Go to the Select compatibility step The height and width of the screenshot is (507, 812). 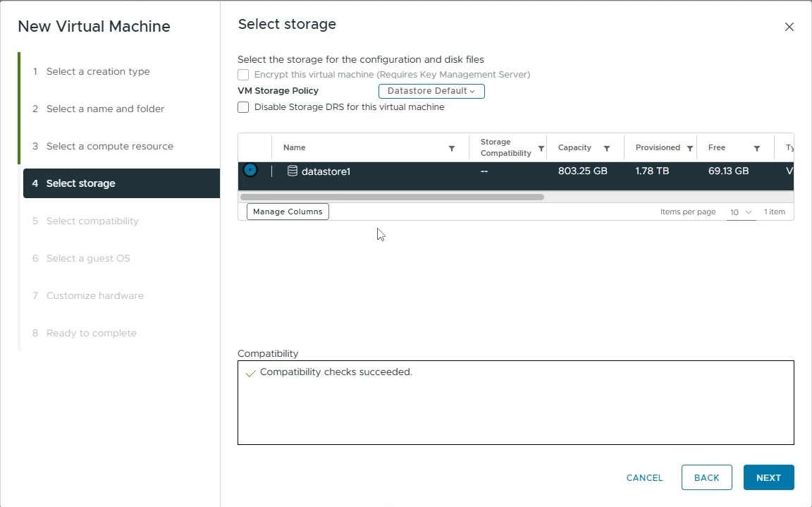(92, 221)
